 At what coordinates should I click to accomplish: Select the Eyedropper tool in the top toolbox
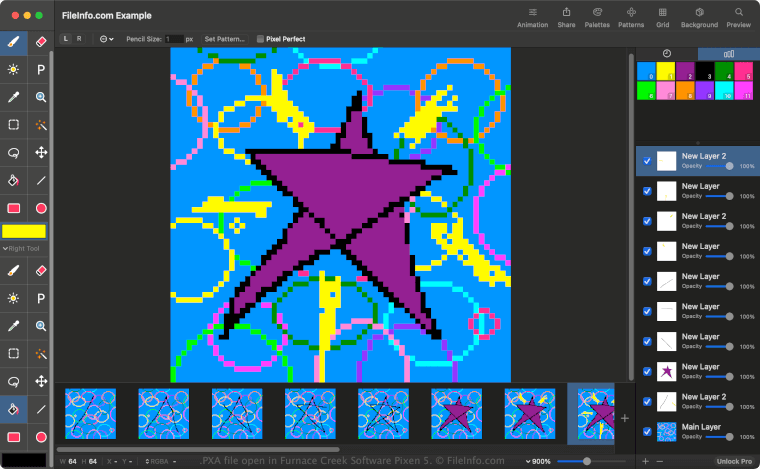pyautogui.click(x=14, y=97)
